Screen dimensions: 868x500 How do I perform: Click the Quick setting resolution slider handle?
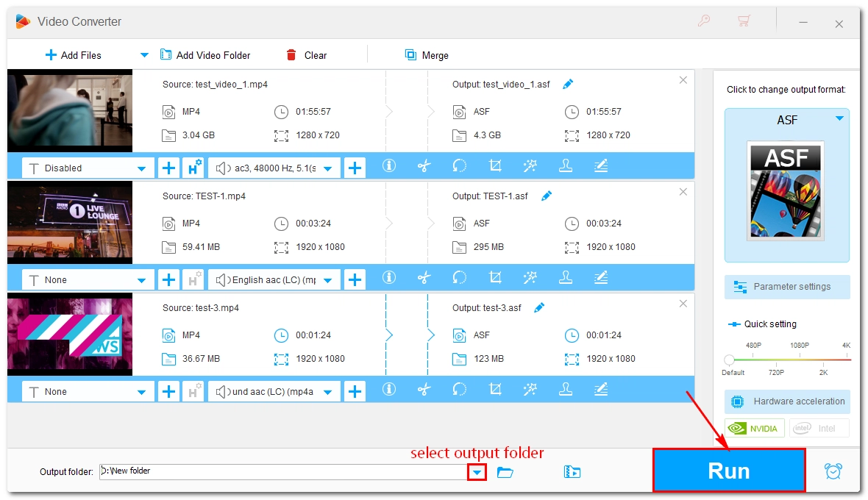[729, 360]
